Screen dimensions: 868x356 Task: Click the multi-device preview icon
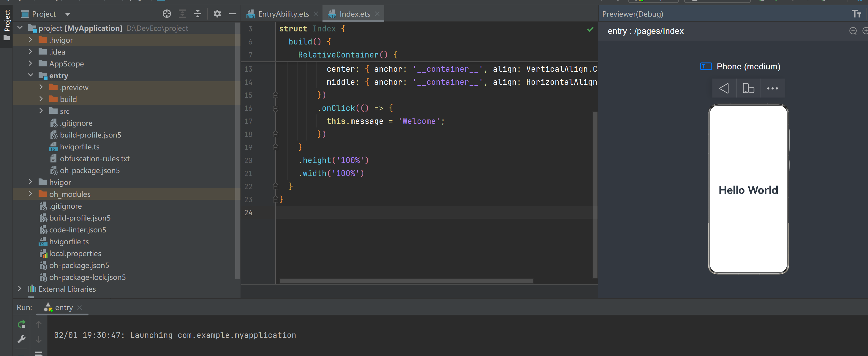coord(748,89)
